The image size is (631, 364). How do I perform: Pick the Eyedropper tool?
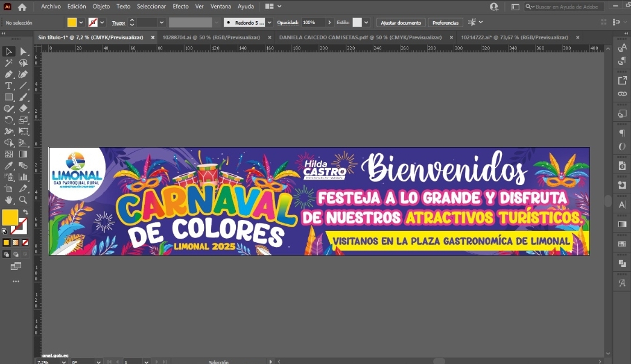coord(9,166)
